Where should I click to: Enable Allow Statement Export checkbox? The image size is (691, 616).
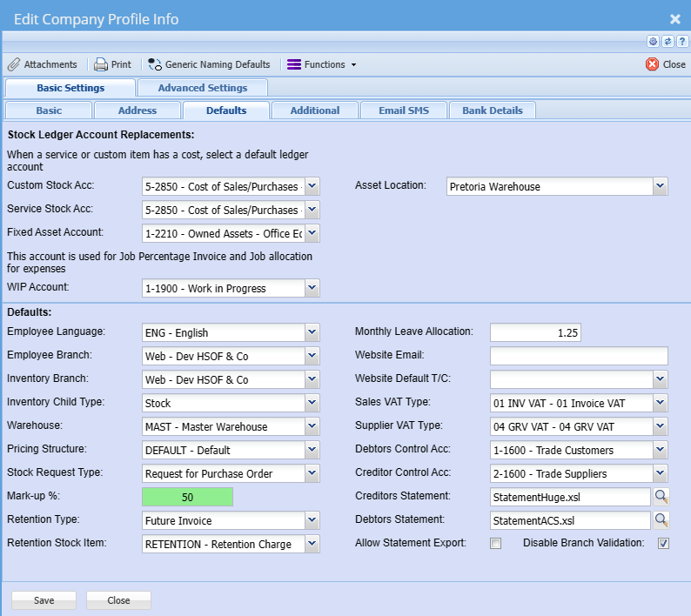pyautogui.click(x=496, y=543)
